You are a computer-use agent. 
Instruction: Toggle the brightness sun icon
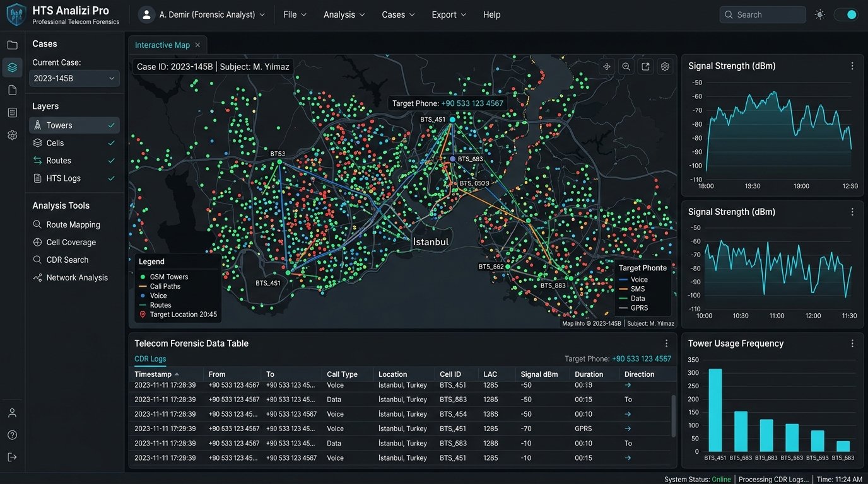(x=820, y=14)
